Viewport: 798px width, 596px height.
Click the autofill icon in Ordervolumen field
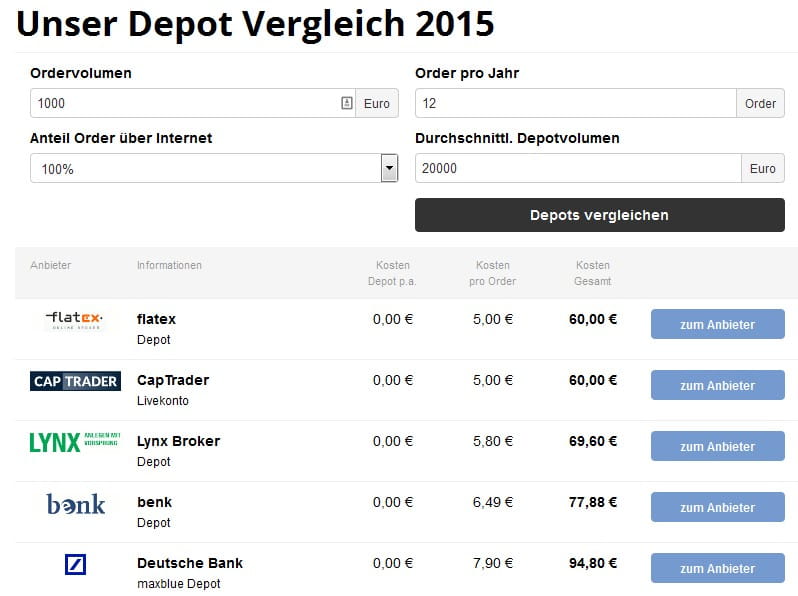[x=347, y=103]
